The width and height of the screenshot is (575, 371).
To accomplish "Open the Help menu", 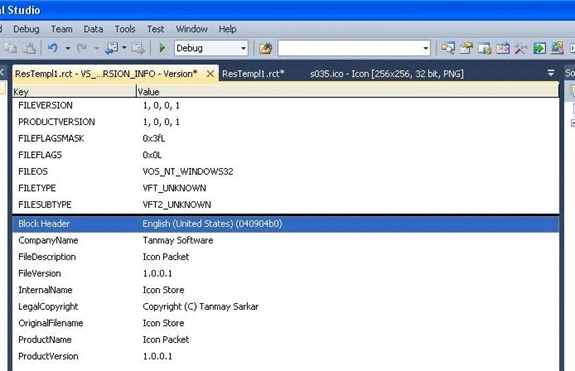I will 227,29.
